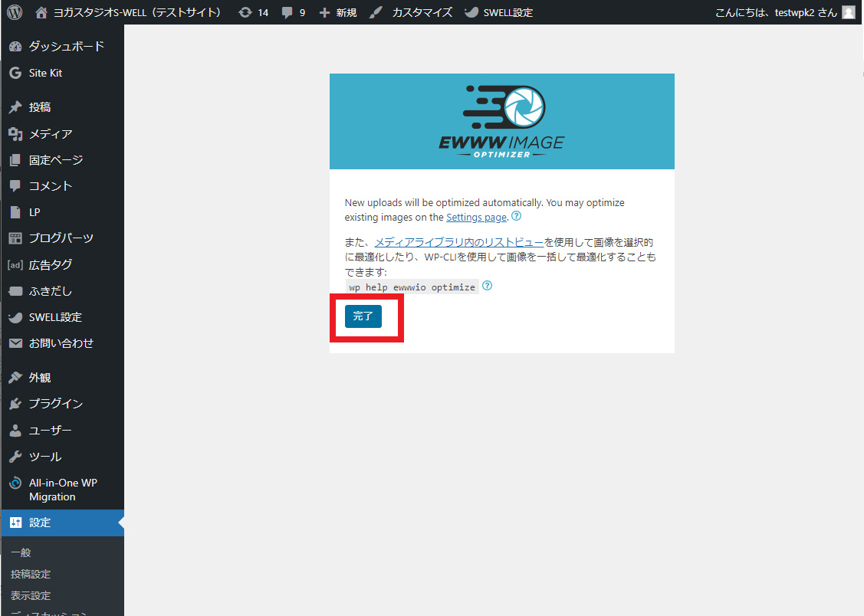Click the balloon icon beside ふきだし

(15, 290)
